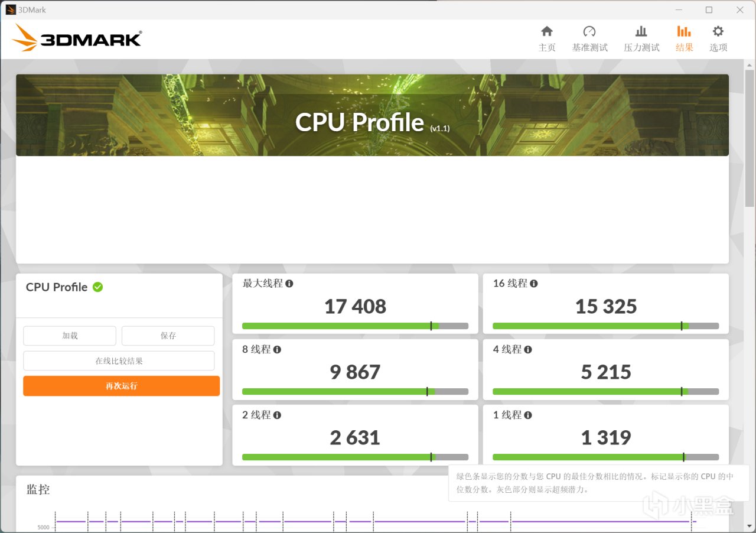Close the 3DMark window
The height and width of the screenshot is (533, 756).
(x=740, y=9)
